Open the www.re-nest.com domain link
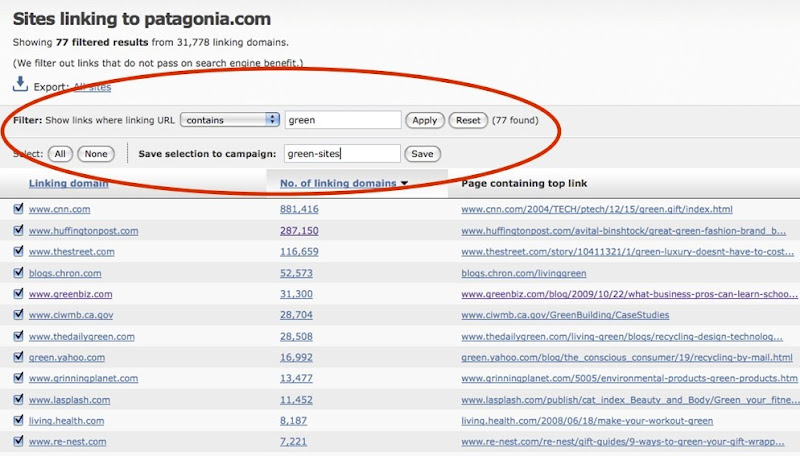Image resolution: width=800 pixels, height=456 pixels. point(67,442)
